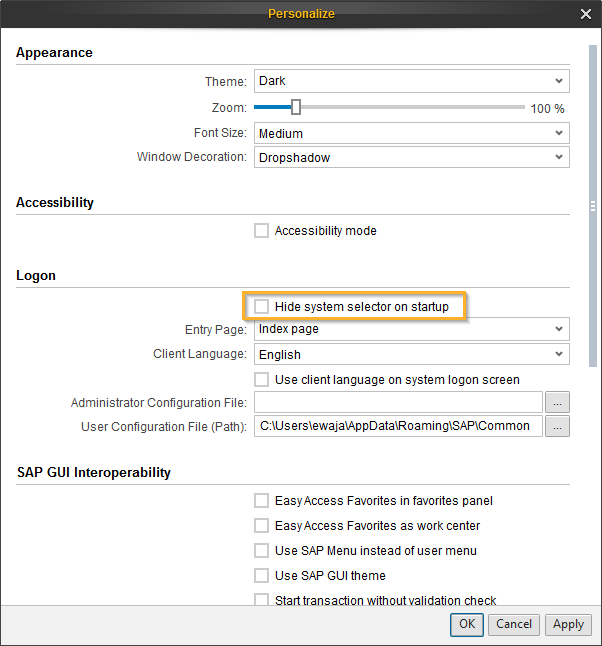The image size is (602, 646).
Task: Expand the Font Size dropdown
Action: click(412, 133)
